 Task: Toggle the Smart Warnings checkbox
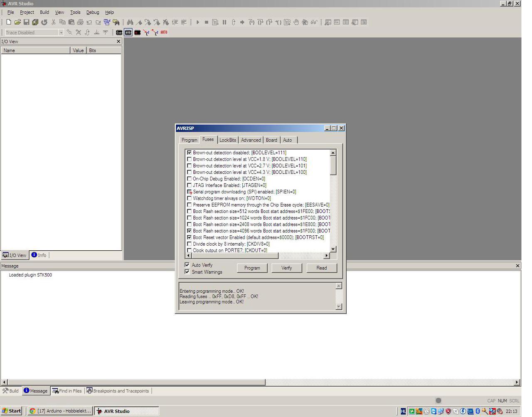(x=187, y=272)
